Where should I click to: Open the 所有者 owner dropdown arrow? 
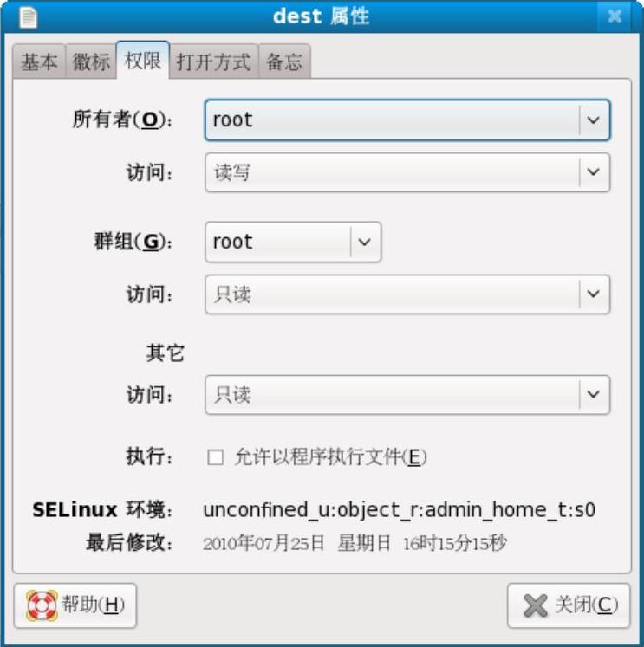(x=593, y=120)
